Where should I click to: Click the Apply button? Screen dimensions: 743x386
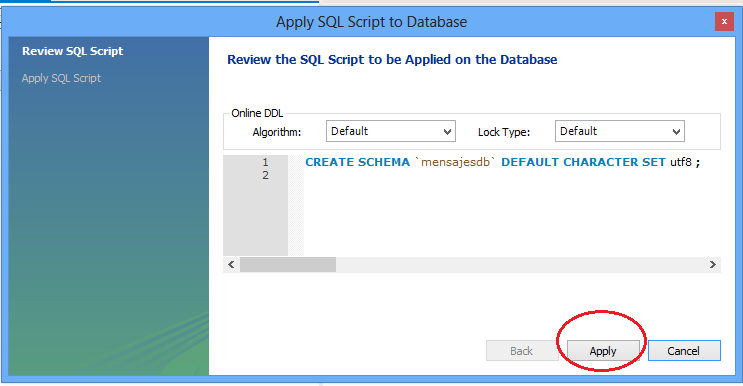pyautogui.click(x=603, y=350)
